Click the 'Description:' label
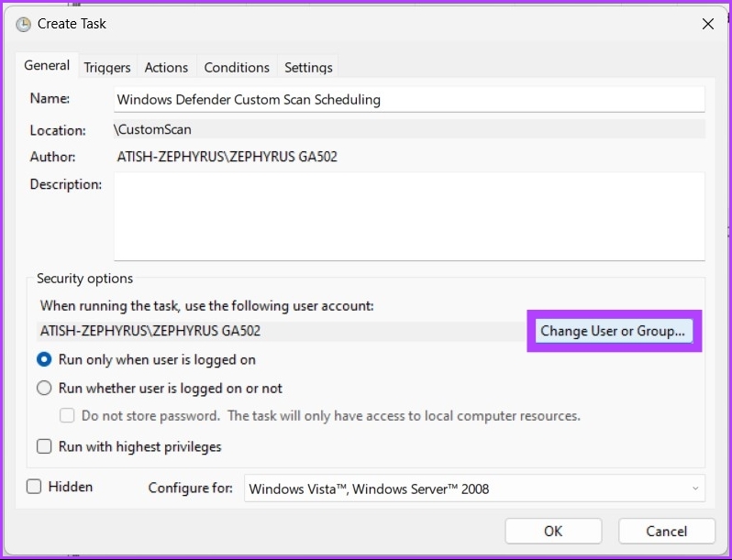This screenshot has width=732, height=560. pyautogui.click(x=66, y=184)
